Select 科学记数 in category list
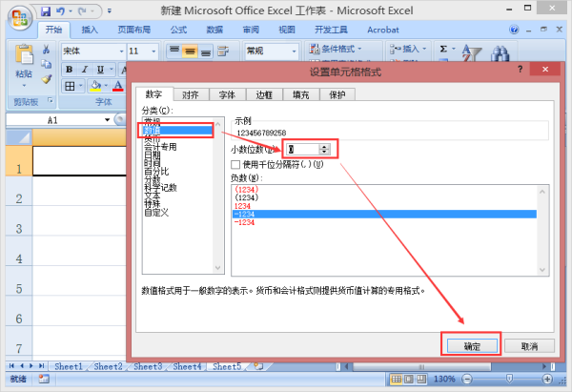 tap(160, 188)
